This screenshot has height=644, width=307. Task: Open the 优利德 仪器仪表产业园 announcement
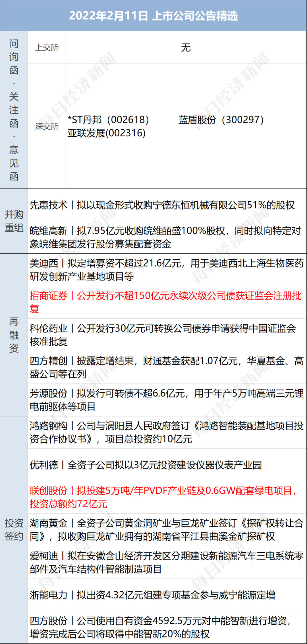click(146, 465)
